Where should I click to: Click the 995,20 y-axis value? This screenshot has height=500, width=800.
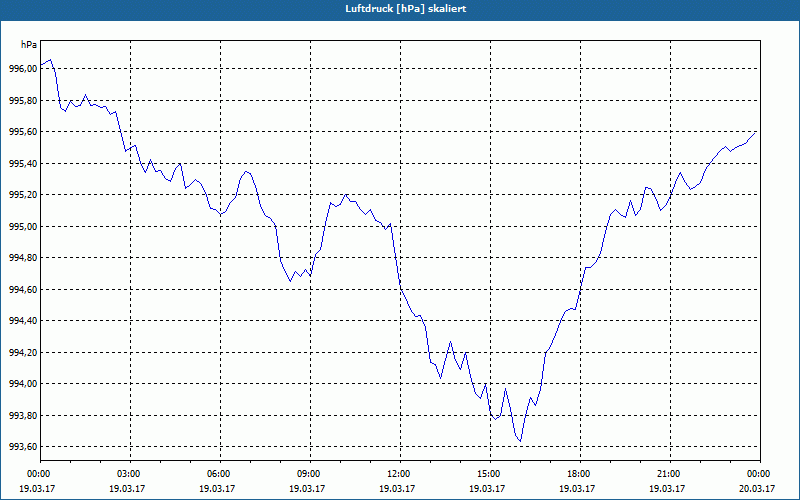(x=23, y=195)
